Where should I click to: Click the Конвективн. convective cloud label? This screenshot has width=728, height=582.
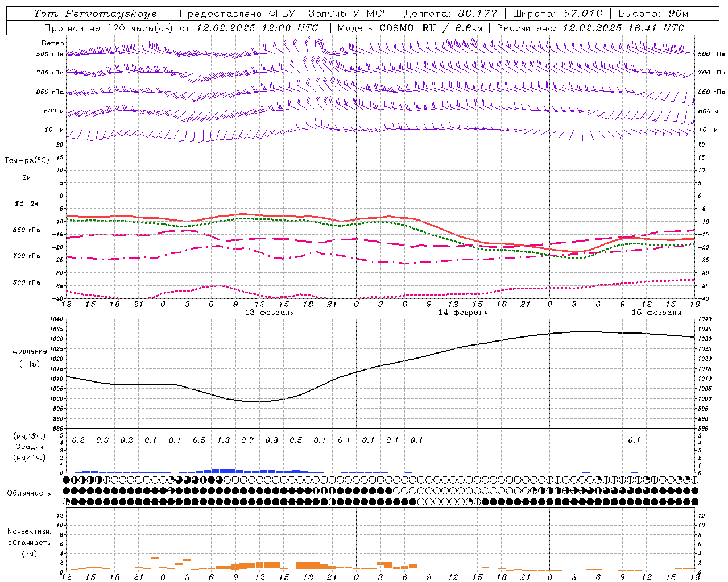coord(29,531)
